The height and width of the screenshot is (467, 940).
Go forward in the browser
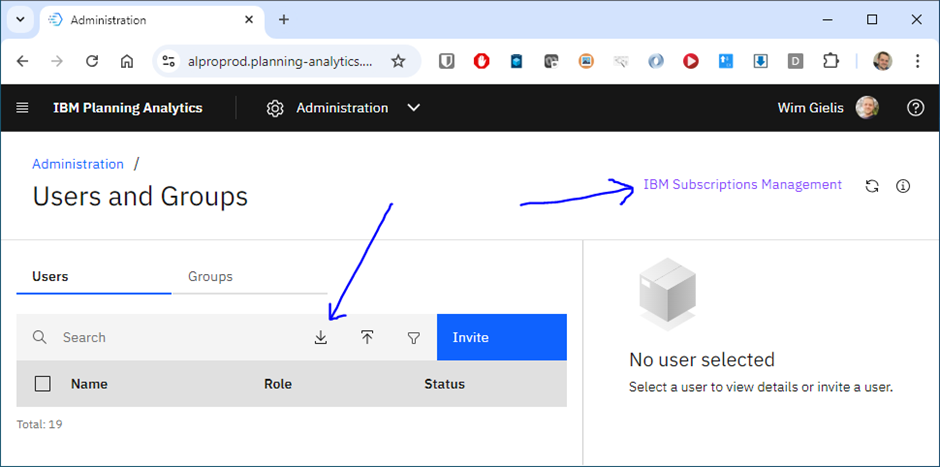coord(57,61)
